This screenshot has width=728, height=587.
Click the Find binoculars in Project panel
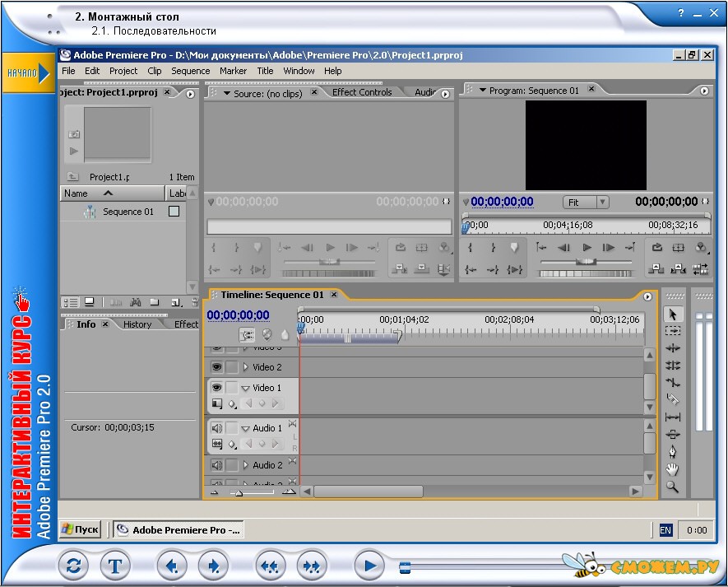136,303
